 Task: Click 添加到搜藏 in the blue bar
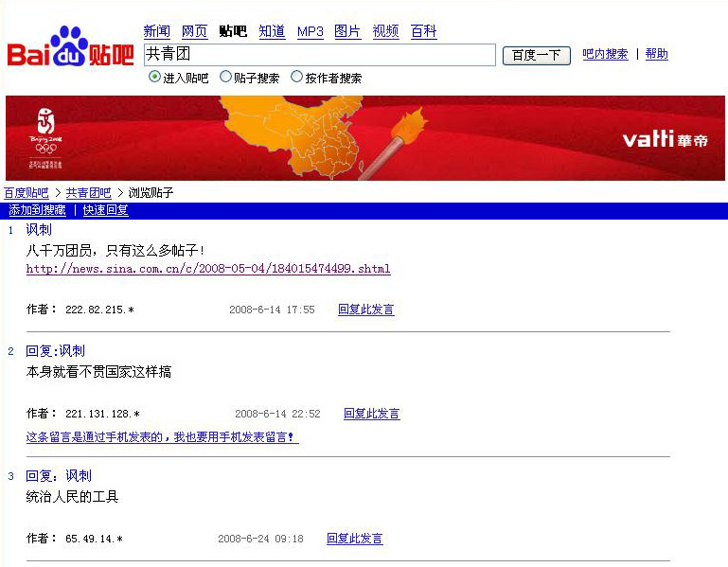[x=37, y=210]
